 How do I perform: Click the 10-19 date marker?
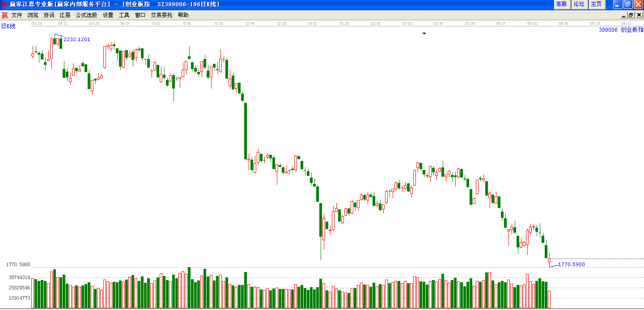click(x=124, y=23)
